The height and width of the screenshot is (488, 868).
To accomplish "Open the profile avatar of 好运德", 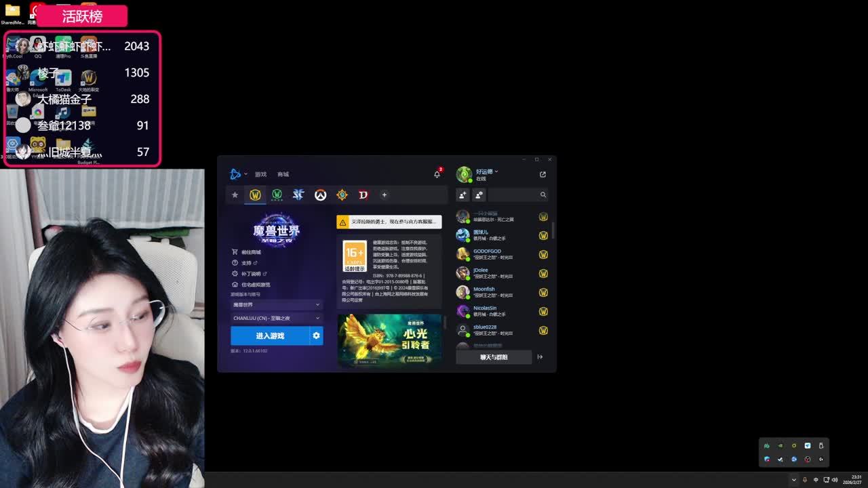I will tap(464, 174).
